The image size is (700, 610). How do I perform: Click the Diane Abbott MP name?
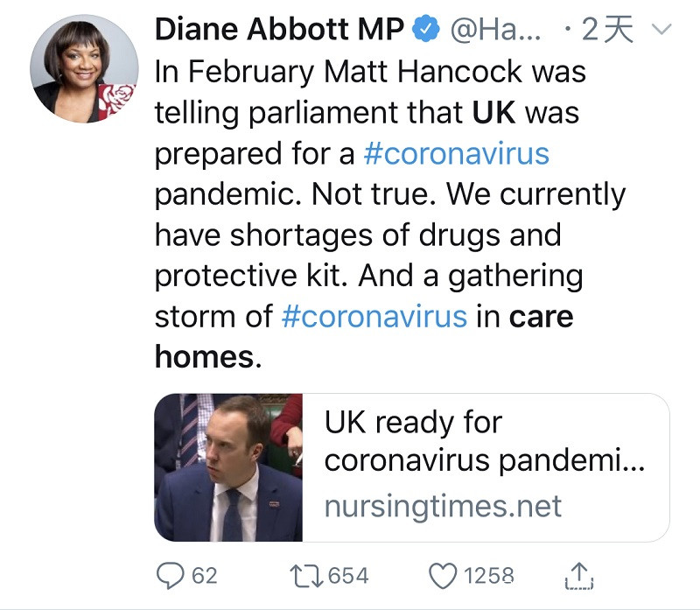[x=279, y=30]
